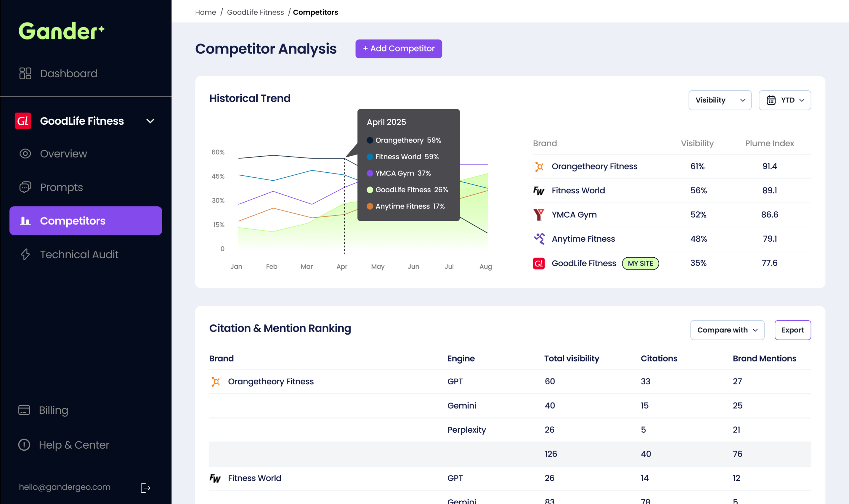Click the Gander logo

point(61,31)
